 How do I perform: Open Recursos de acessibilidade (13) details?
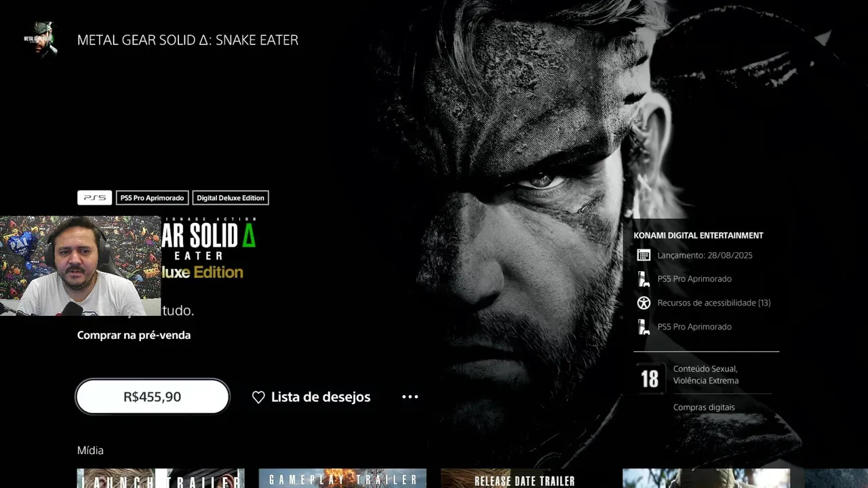(714, 303)
